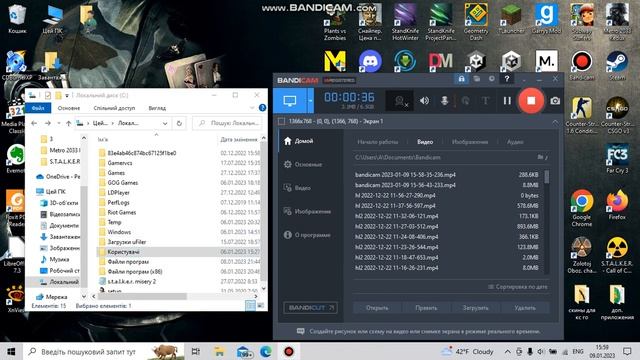640x360 pixels.
Task: Click the Удалить button in Bandicam
Action: (x=525, y=308)
